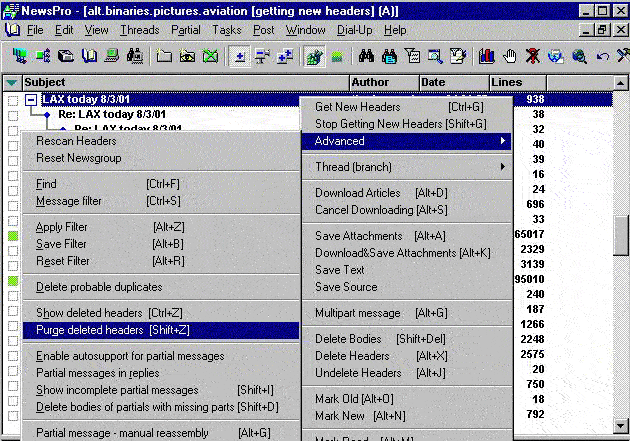The image size is (630, 441).
Task: Expand the Thread (branch) submenu
Action: point(412,167)
